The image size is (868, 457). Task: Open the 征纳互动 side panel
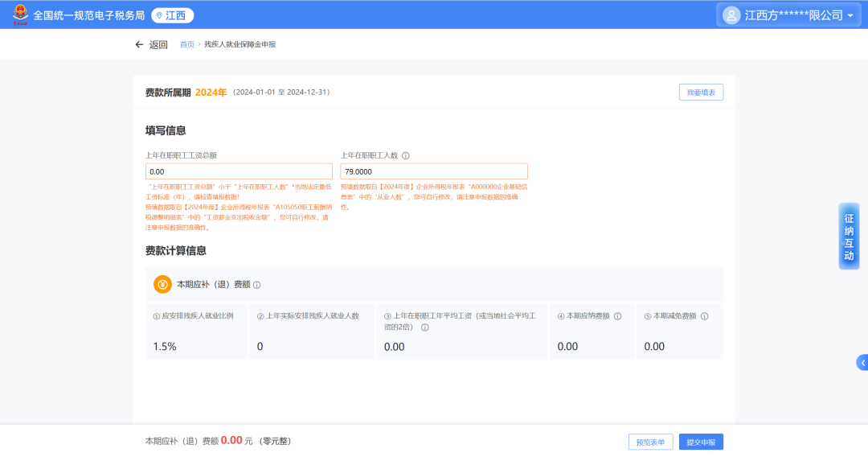[850, 237]
